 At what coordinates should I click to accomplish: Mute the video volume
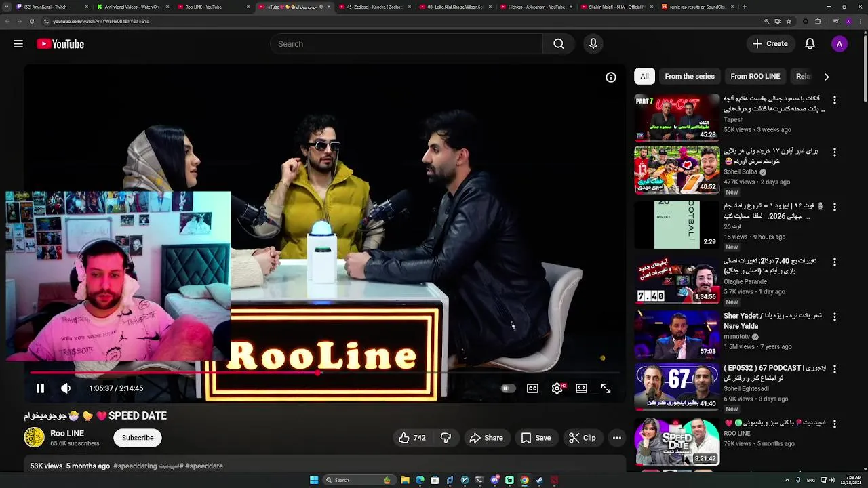[x=66, y=388]
